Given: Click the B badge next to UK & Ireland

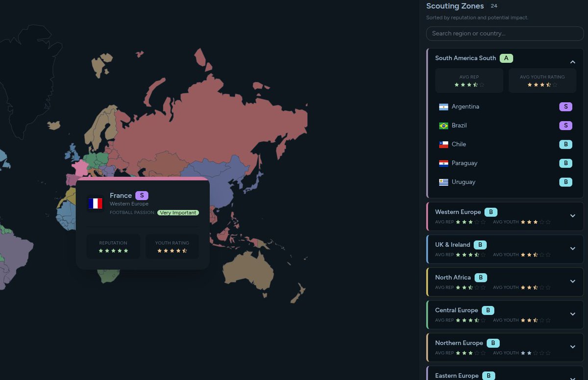Looking at the screenshot, I should (480, 245).
